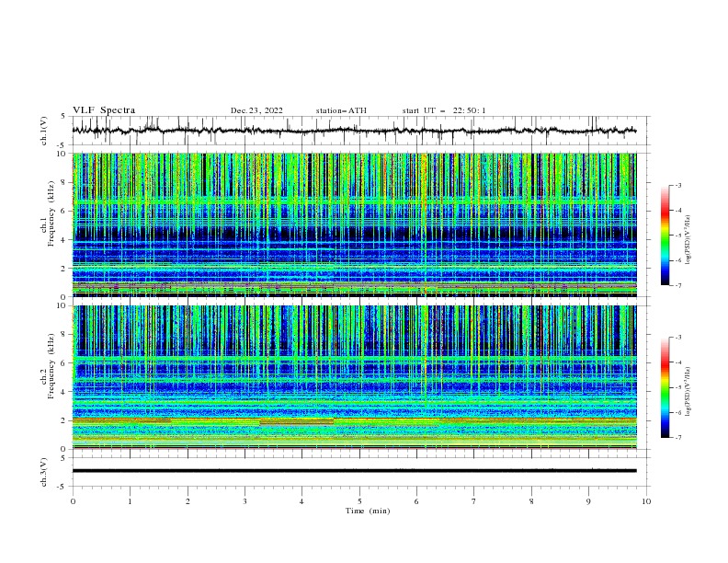This screenshot has height=563, width=728.
Task: Click inside the ch.2 spectrogram panel
Action: click(355, 377)
